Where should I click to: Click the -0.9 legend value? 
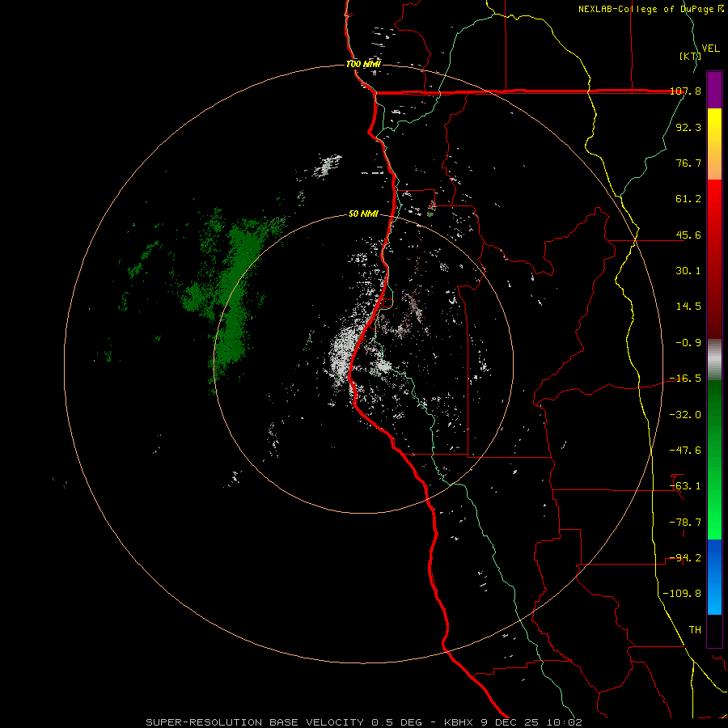click(688, 343)
